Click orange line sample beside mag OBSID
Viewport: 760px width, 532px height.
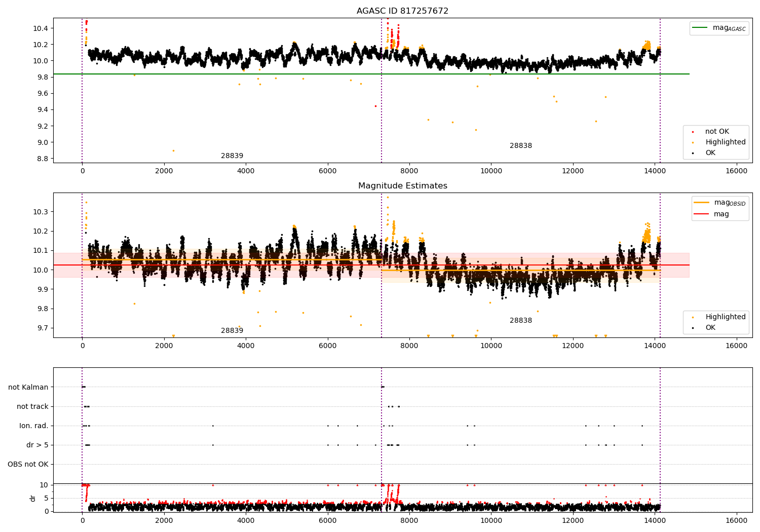[701, 203]
